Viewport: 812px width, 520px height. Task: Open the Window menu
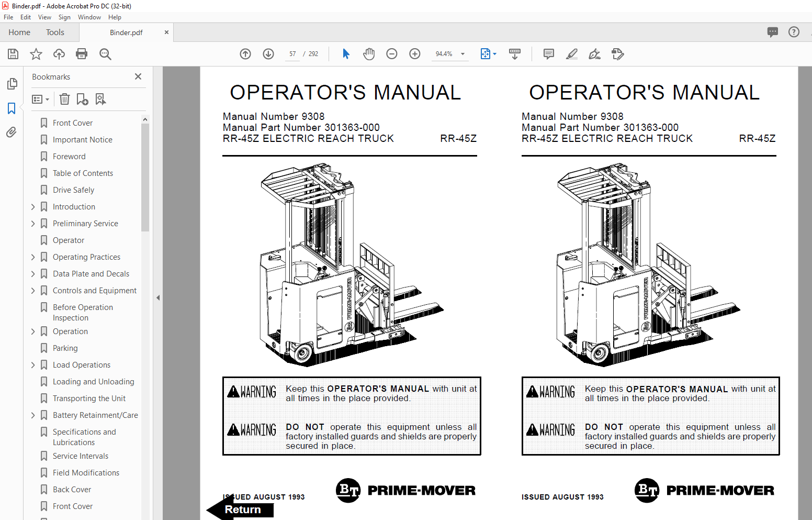pos(89,17)
